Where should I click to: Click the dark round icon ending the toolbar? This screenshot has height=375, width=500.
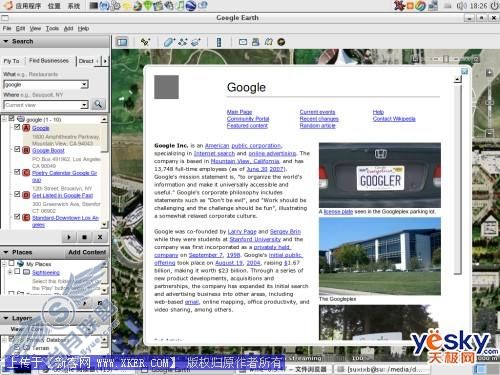(281, 42)
